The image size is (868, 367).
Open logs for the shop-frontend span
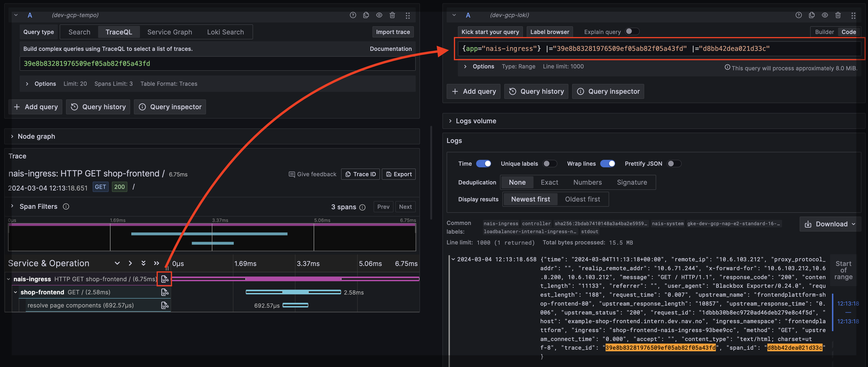click(x=165, y=292)
